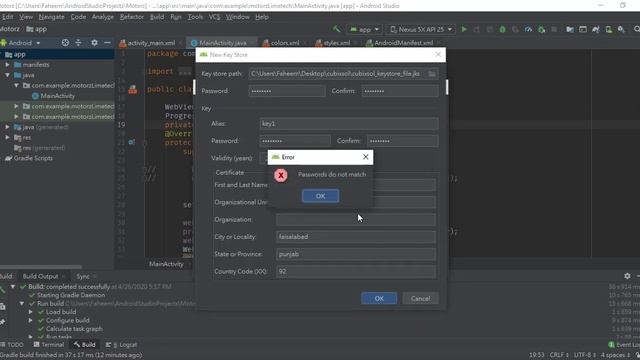Hide the project panel with minus icon
The image size is (640, 360).
[x=107, y=43]
